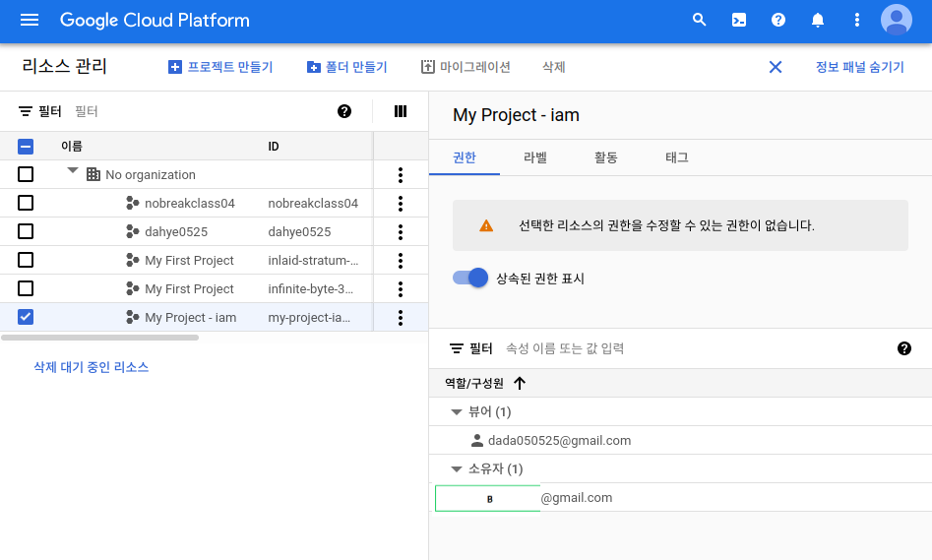This screenshot has height=560, width=932.
Task: Check My First Project infinite-byte checkbox
Action: click(x=26, y=288)
